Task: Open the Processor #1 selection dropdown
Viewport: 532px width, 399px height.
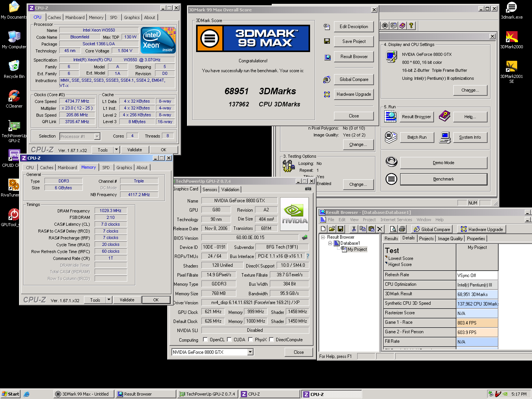Action: [x=97, y=136]
